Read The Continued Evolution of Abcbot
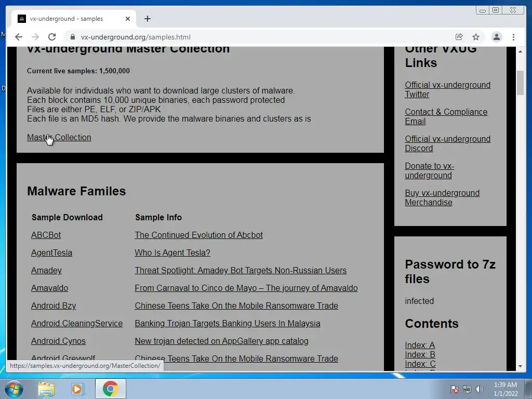Screen dimensions: 532x399 coord(199,235)
